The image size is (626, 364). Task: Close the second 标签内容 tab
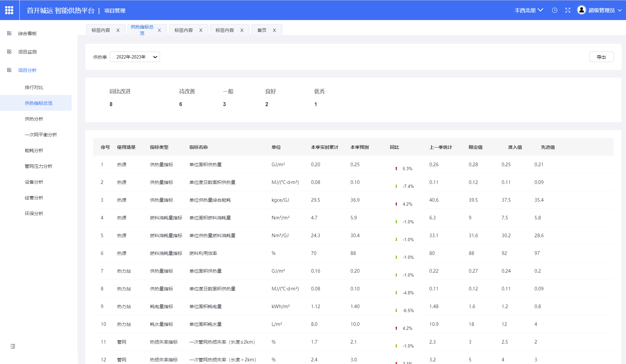(201, 30)
